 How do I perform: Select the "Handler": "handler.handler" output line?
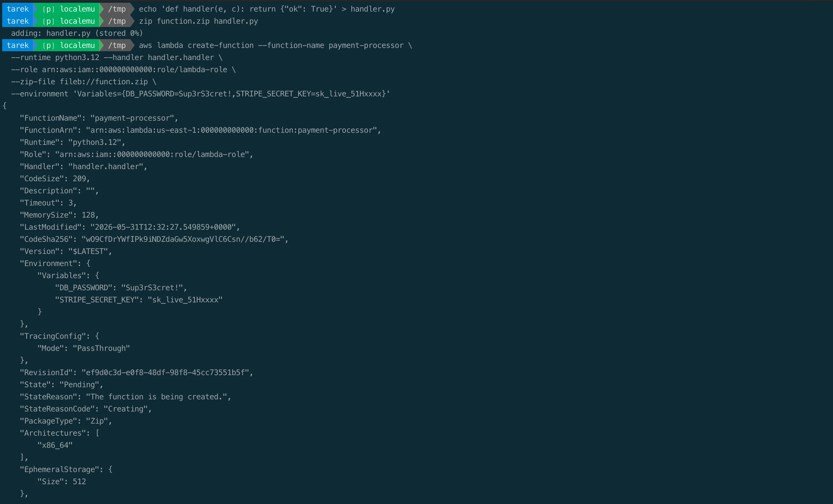tap(84, 167)
